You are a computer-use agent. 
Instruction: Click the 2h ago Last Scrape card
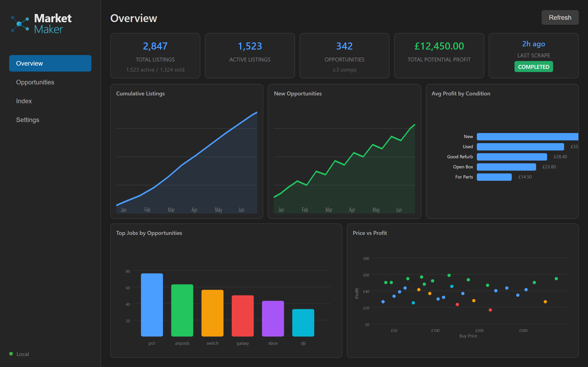534,56
